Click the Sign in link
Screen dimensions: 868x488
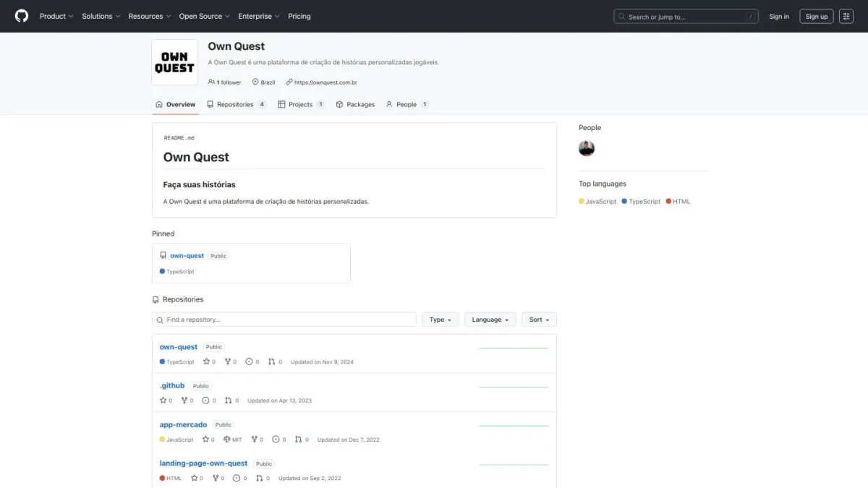(x=779, y=16)
